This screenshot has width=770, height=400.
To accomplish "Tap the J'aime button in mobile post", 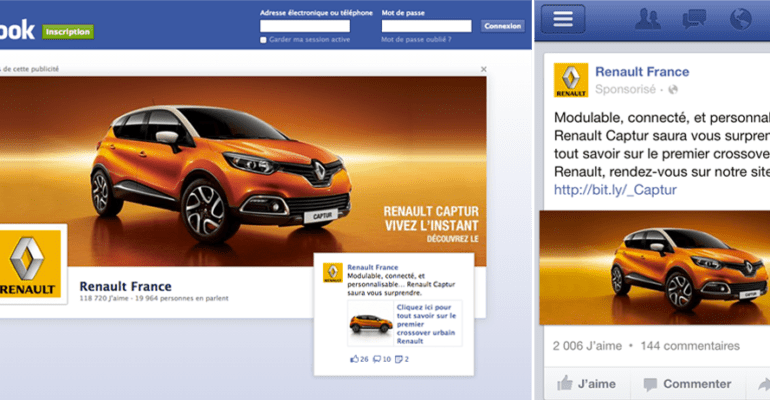I will click(586, 384).
